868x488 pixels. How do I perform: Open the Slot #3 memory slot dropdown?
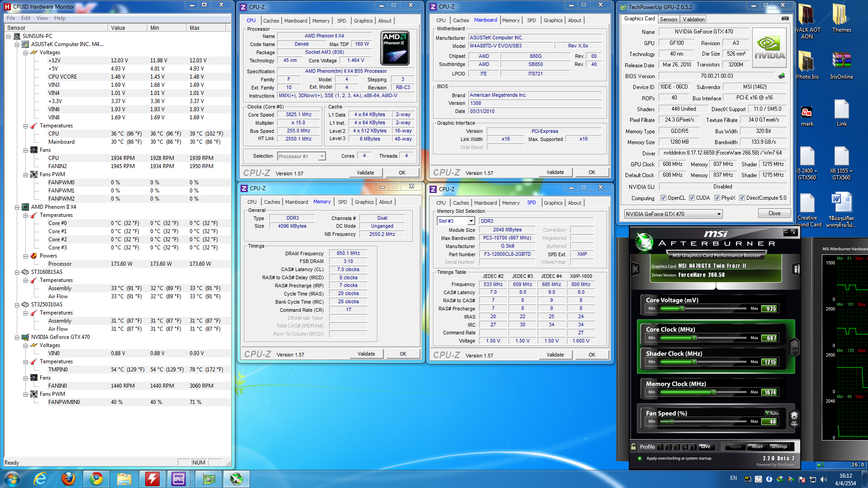click(x=471, y=221)
